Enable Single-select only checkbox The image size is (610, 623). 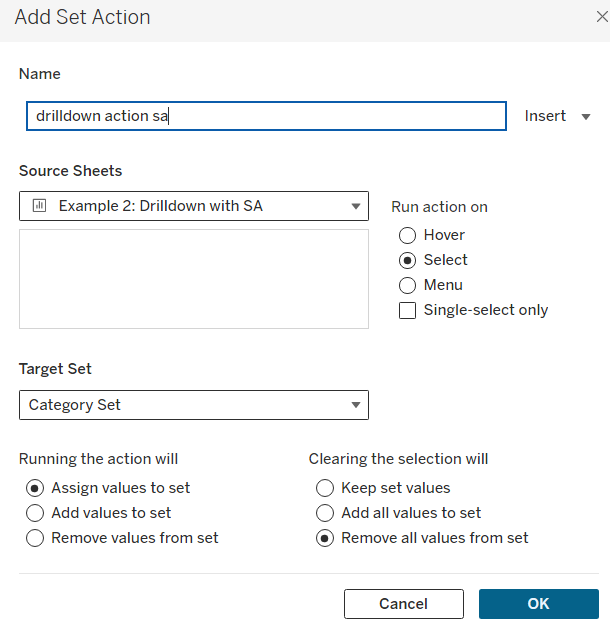[407, 310]
